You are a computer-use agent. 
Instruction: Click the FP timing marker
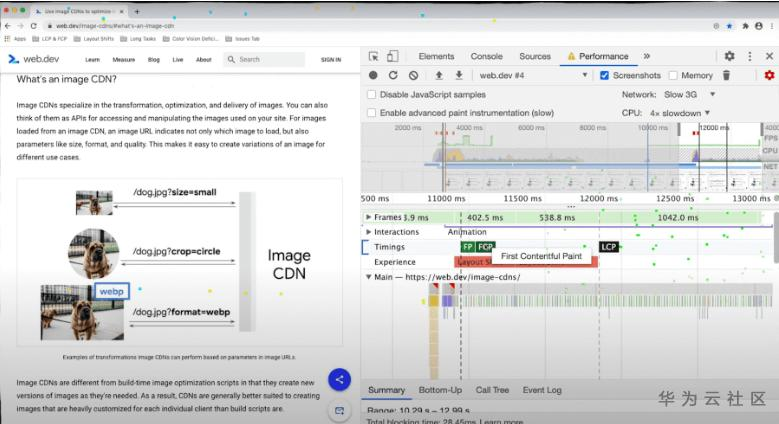pyautogui.click(x=467, y=247)
